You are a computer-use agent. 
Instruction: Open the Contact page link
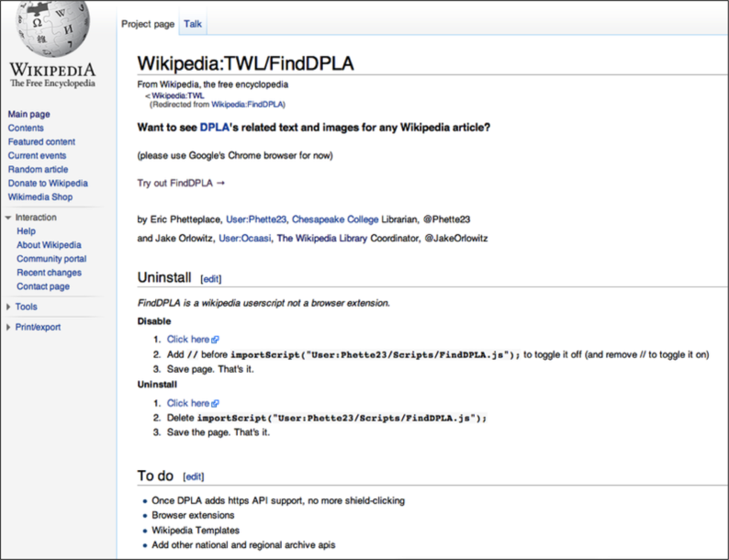click(x=43, y=286)
